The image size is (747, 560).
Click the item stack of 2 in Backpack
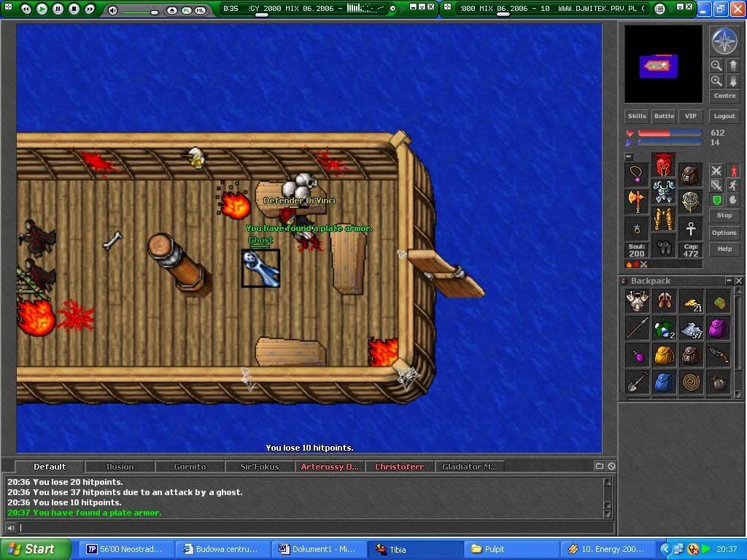point(664,329)
